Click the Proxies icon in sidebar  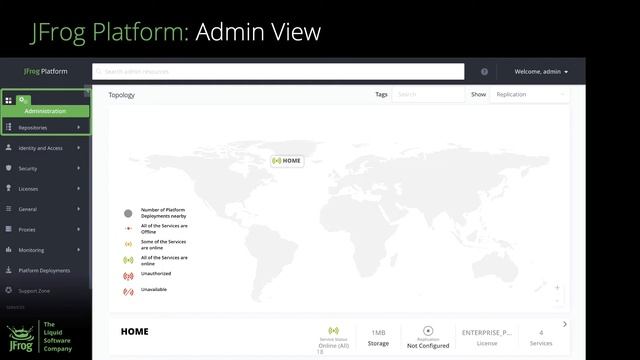pyautogui.click(x=9, y=229)
